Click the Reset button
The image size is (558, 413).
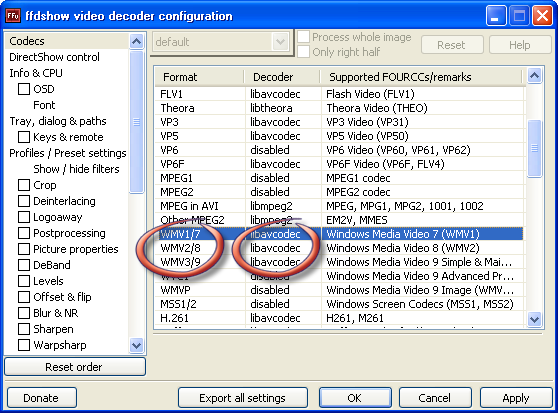point(452,45)
